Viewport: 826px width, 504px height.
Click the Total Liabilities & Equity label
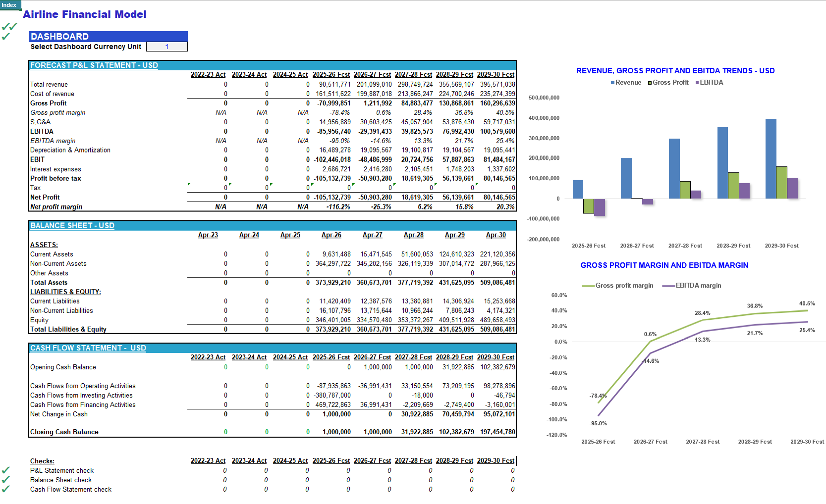coord(68,329)
